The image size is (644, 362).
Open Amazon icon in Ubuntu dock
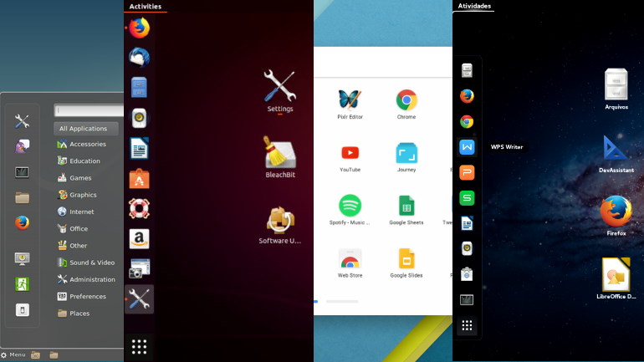click(x=139, y=239)
